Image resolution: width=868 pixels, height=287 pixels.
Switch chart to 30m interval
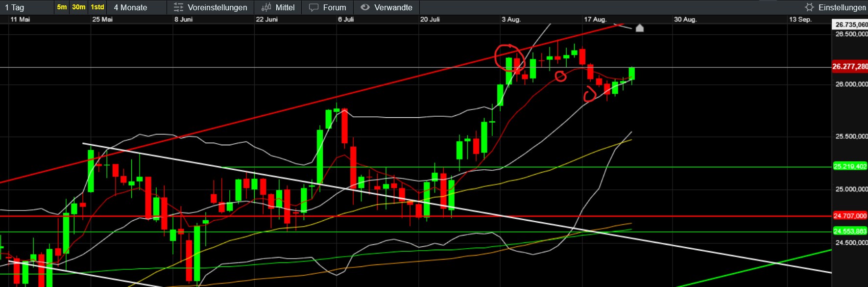point(78,7)
